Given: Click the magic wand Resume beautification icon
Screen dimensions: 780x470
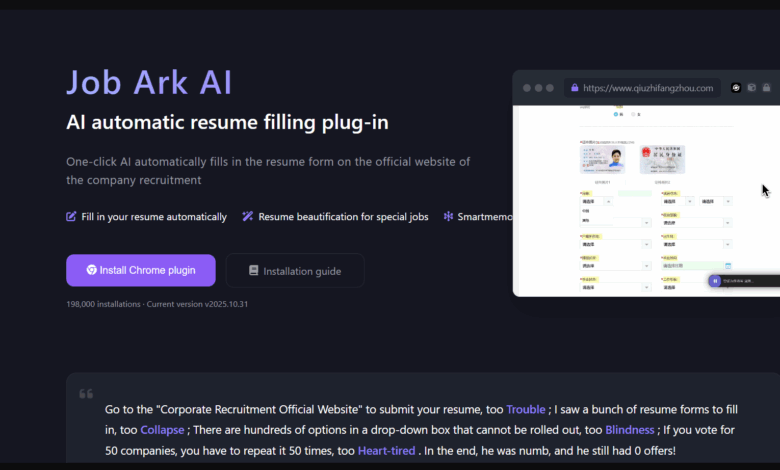Looking at the screenshot, I should (x=247, y=216).
